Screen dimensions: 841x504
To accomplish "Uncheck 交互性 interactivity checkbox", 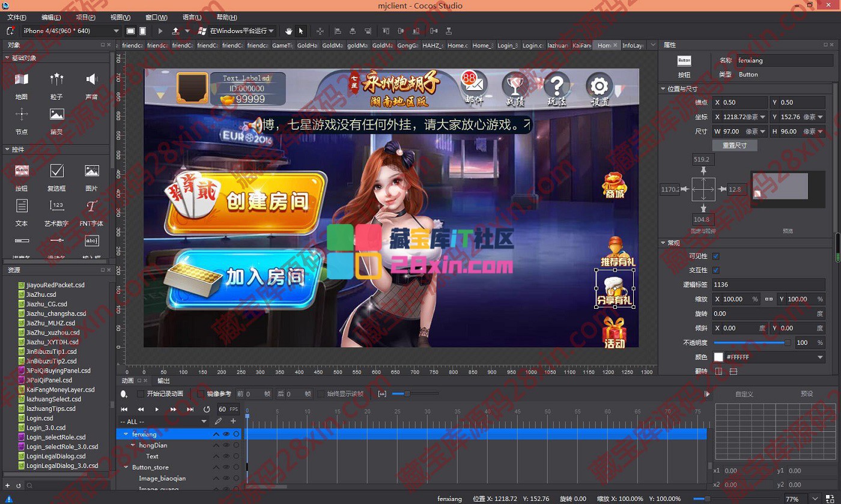I will click(x=715, y=270).
